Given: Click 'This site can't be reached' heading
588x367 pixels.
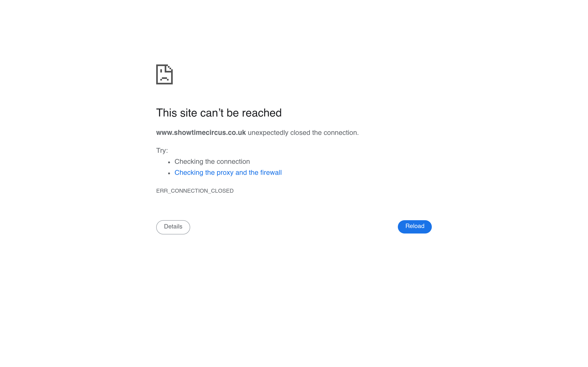Looking at the screenshot, I should point(219,113).
